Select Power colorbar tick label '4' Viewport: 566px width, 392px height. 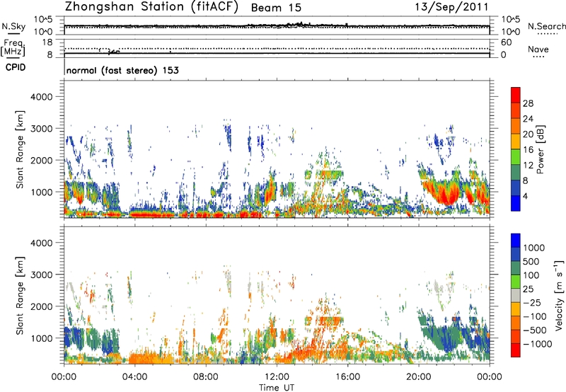click(x=525, y=196)
